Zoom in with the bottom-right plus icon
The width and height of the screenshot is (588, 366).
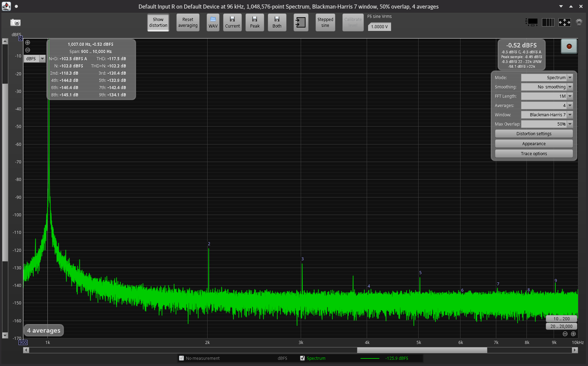coord(573,334)
